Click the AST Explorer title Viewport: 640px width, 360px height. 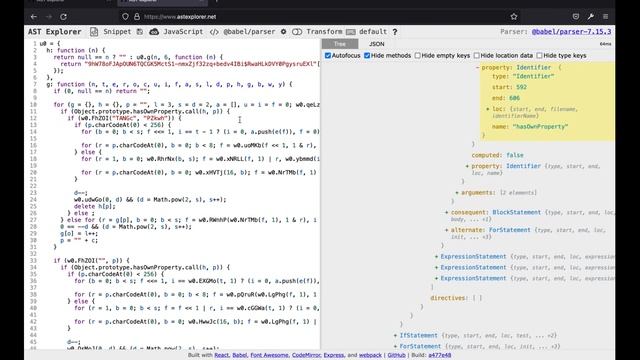[55, 31]
